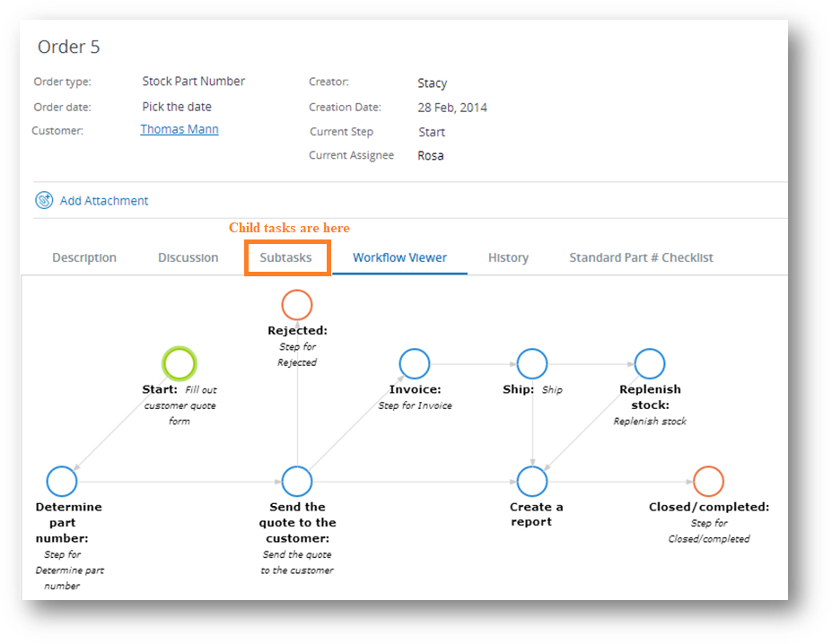Open the Description tab
The width and height of the screenshot is (832, 644).
84,258
